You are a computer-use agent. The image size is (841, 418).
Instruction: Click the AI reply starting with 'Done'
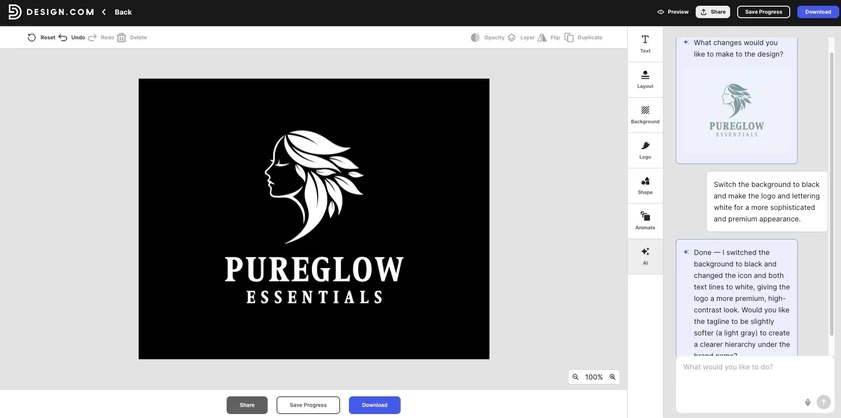tap(736, 298)
